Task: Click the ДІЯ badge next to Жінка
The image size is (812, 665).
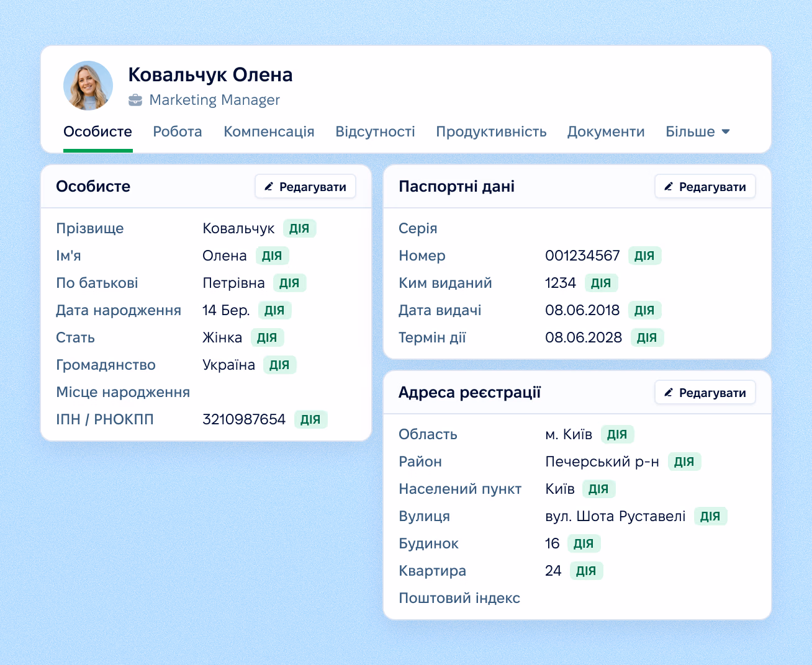Action: [x=268, y=337]
